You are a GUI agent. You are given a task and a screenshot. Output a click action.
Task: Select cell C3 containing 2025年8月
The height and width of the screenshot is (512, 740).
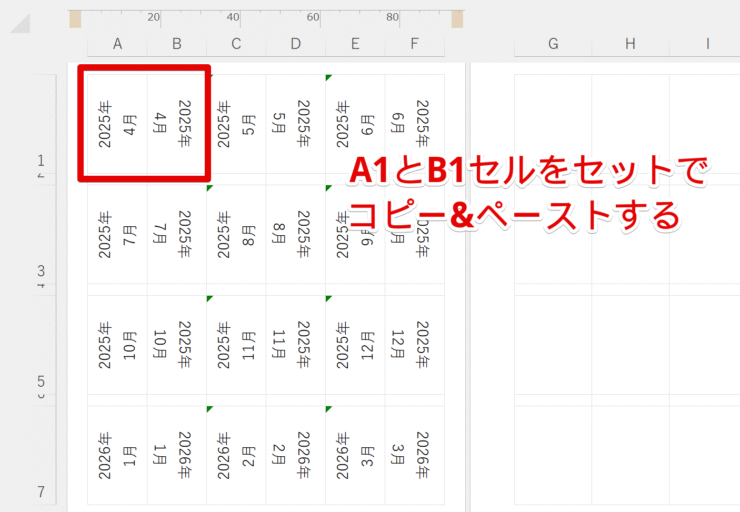pyautogui.click(x=236, y=234)
